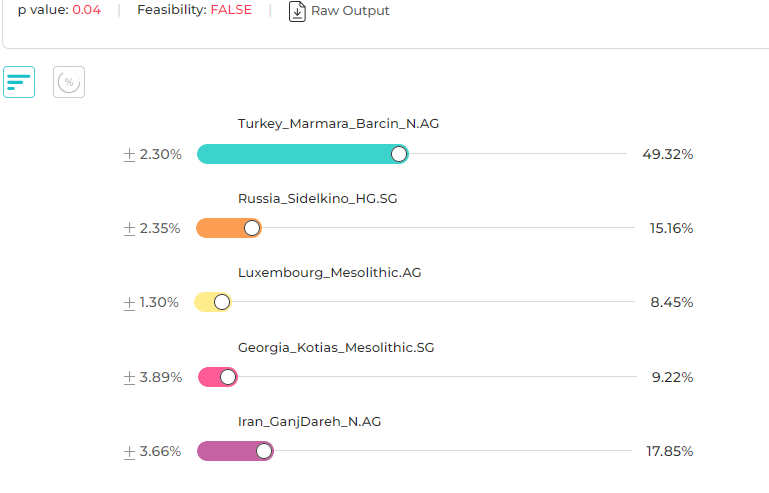Image resolution: width=769 pixels, height=493 pixels.
Task: Click the Raw Output download icon
Action: pyautogui.click(x=297, y=11)
